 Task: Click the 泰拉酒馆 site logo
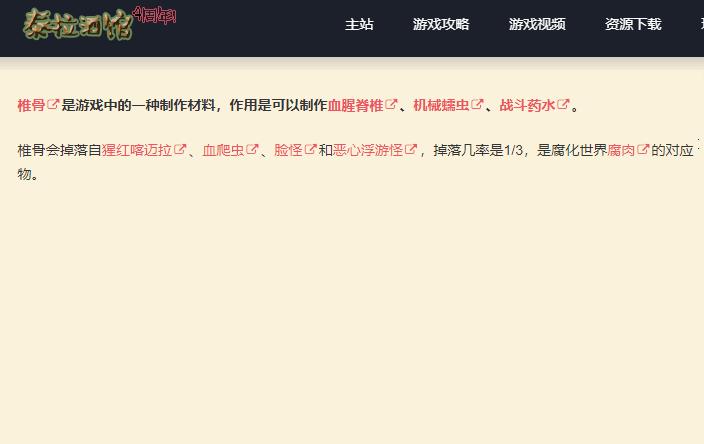point(78,24)
